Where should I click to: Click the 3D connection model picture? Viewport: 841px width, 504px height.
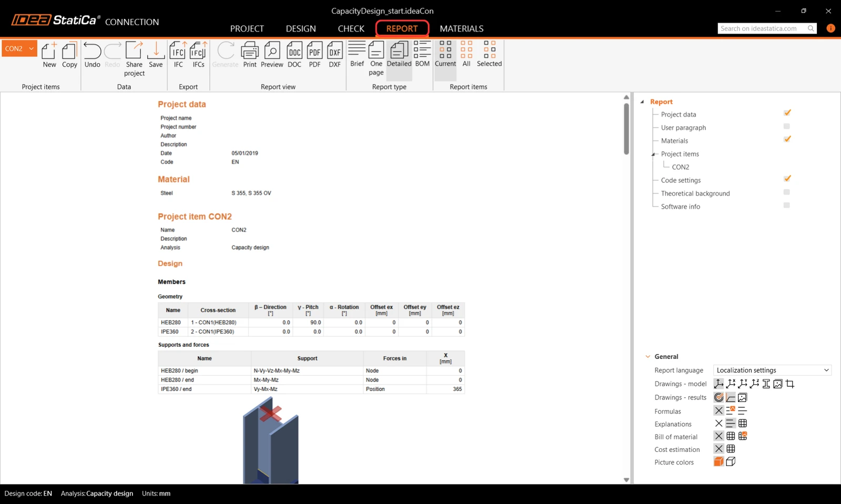click(x=271, y=440)
